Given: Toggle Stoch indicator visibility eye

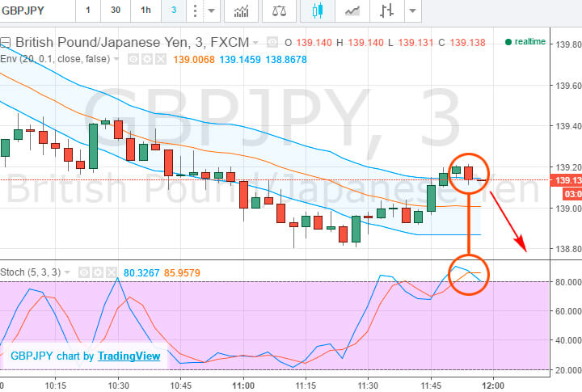Looking at the screenshot, I should 84,272.
